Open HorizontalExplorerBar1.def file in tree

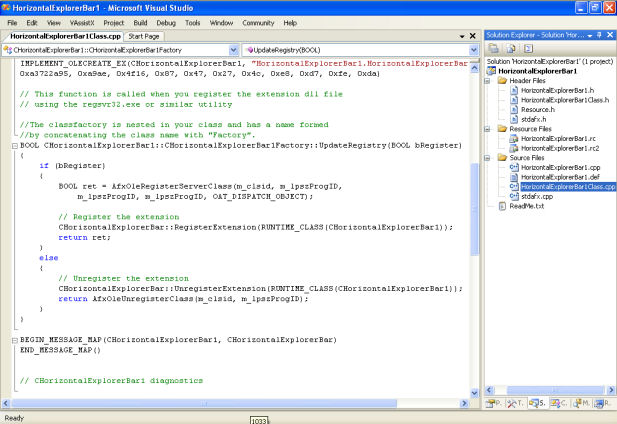pyautogui.click(x=558, y=176)
